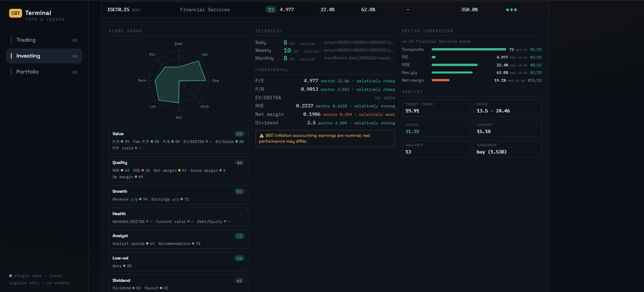Click the Monthly technical score row
The width and height of the screenshot is (644, 292).
tap(325, 58)
